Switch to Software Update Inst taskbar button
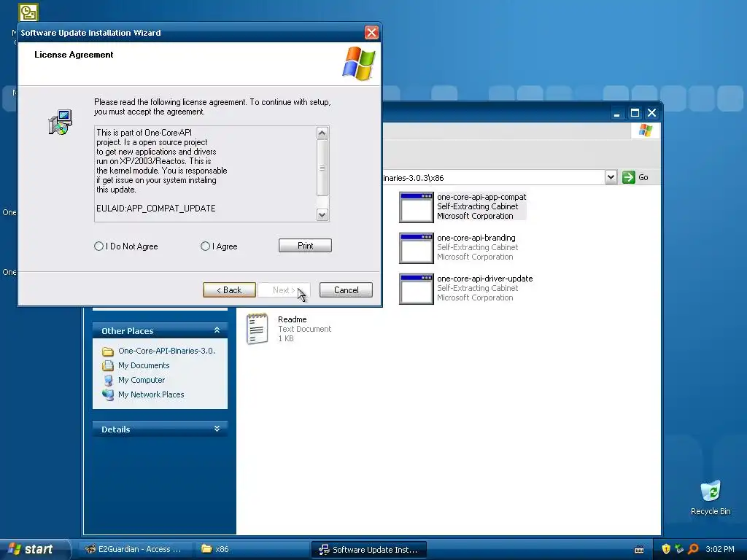 click(368, 549)
